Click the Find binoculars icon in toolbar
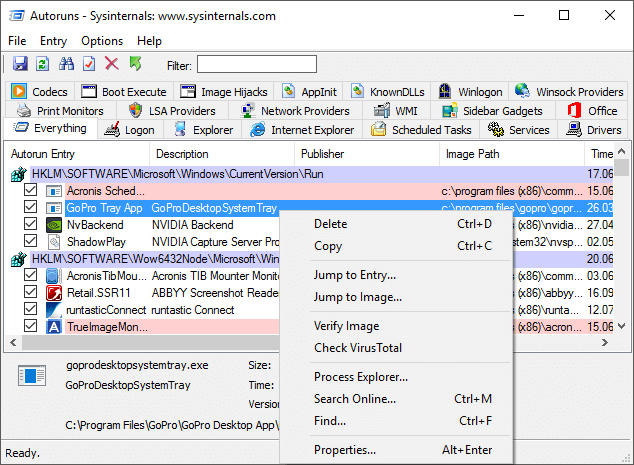The height and width of the screenshot is (465, 634). (x=66, y=64)
